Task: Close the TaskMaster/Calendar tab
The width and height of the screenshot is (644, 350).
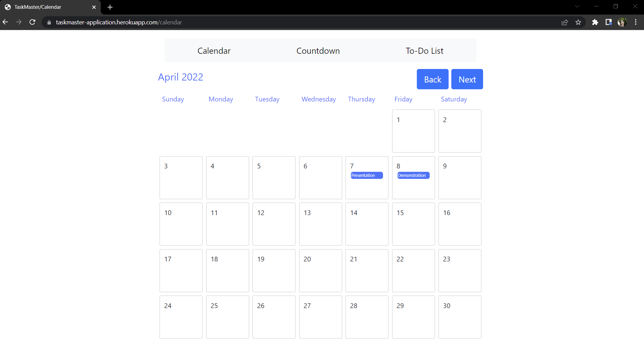Action: pyautogui.click(x=94, y=7)
